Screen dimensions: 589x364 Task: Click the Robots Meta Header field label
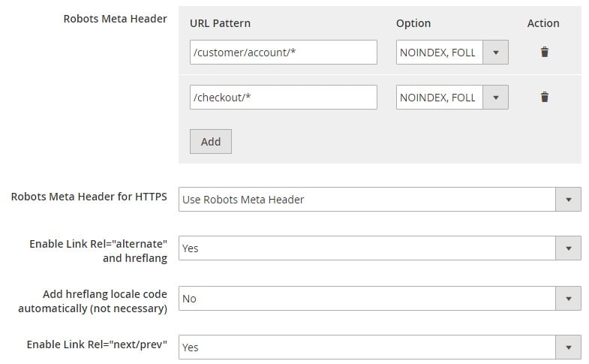pos(115,19)
